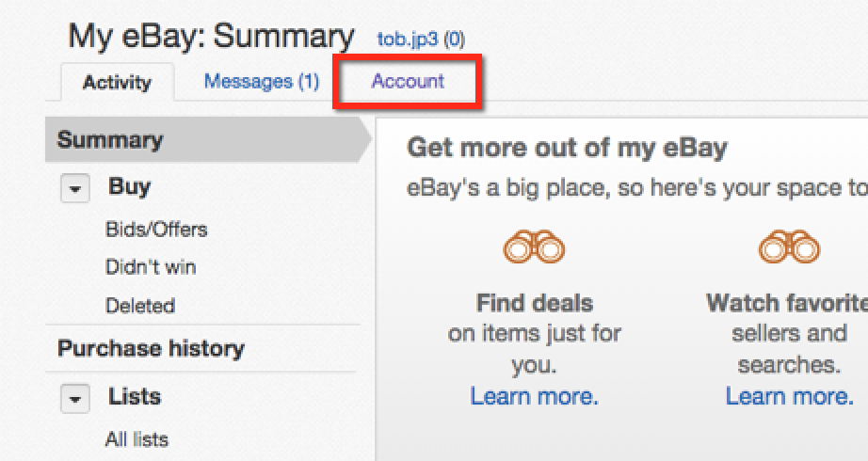Screen dimensions: 868x461
Task: Click the binoculars icon above Watch favorite sellers
Action: coord(789,247)
